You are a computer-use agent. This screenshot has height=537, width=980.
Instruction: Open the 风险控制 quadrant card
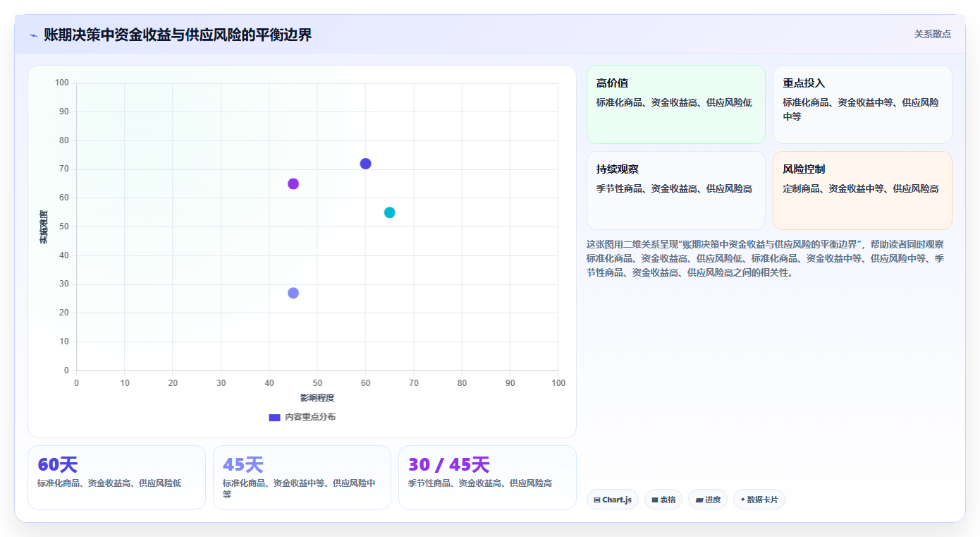tap(862, 191)
